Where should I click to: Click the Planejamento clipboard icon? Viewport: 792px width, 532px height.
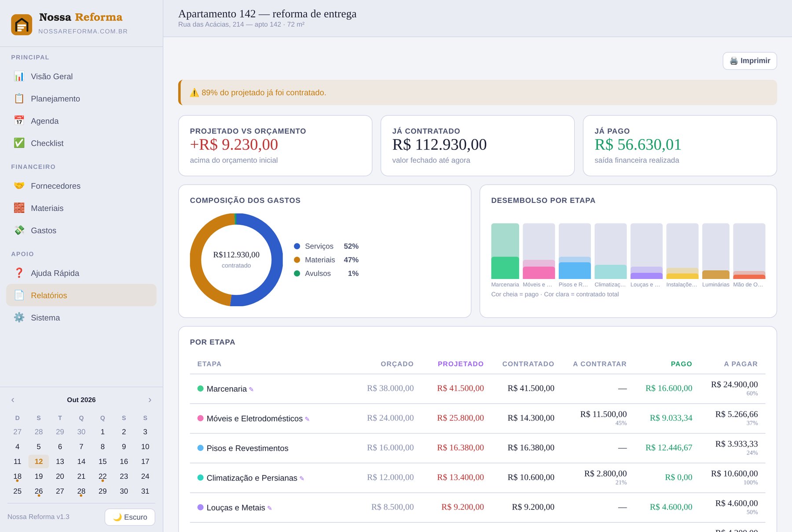tap(19, 99)
